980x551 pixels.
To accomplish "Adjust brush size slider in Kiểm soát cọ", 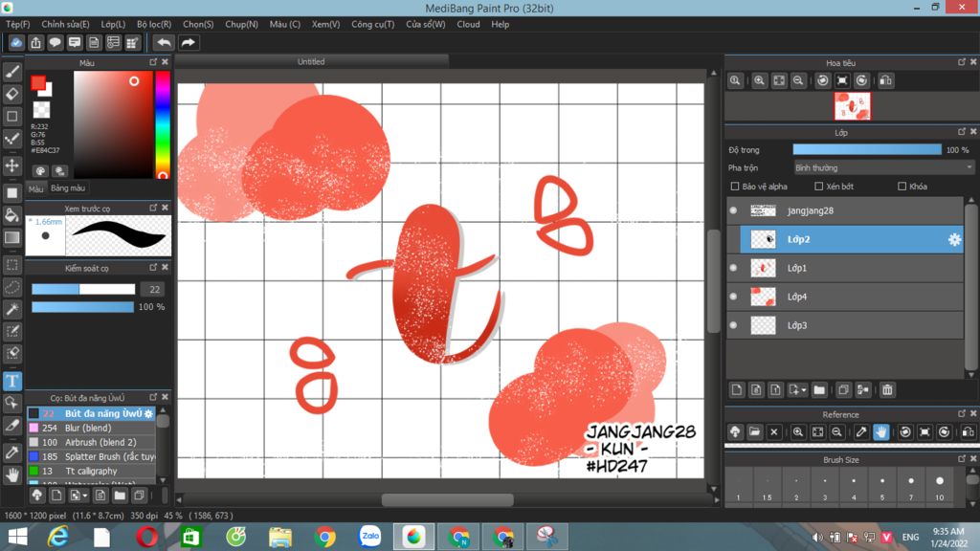I will [x=83, y=289].
